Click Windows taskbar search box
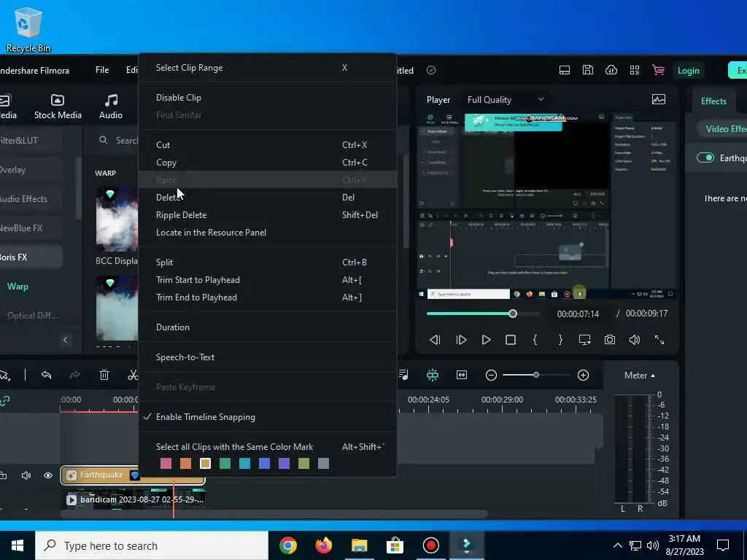The height and width of the screenshot is (560, 747). coord(152,545)
